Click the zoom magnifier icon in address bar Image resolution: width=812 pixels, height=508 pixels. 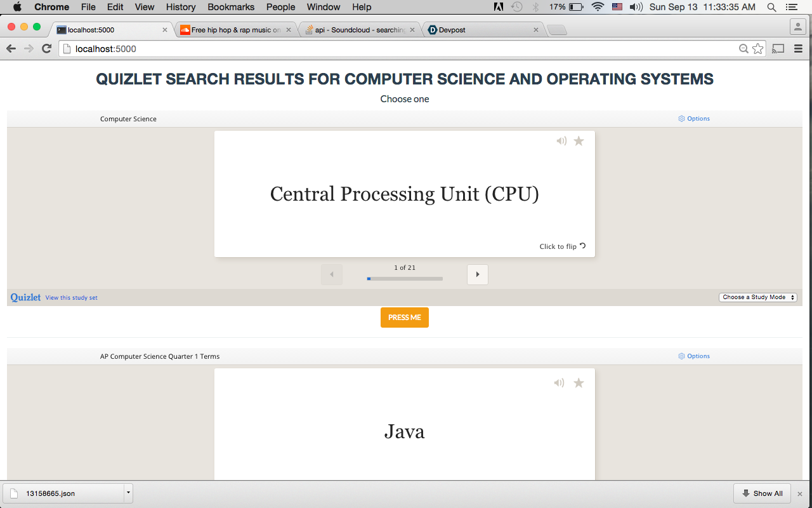click(x=744, y=49)
